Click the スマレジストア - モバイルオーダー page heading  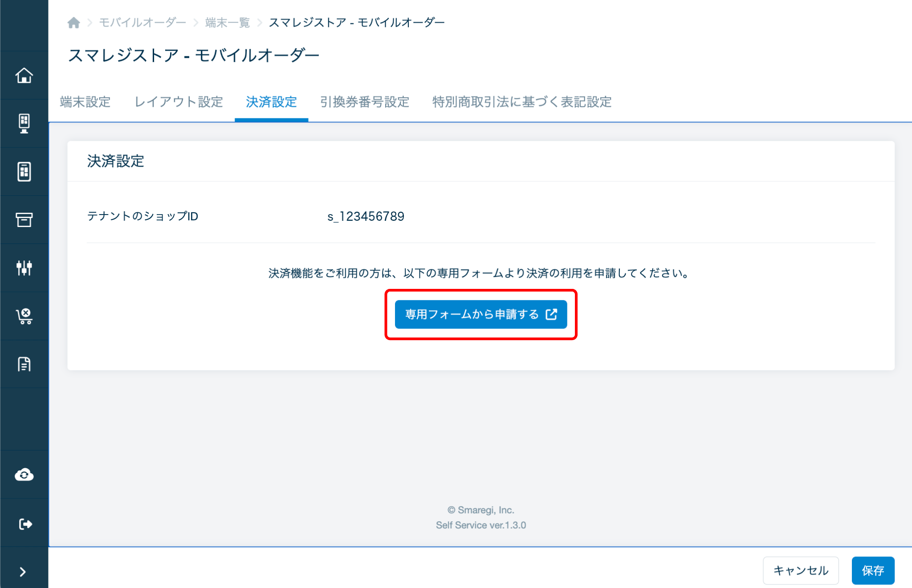click(x=194, y=55)
